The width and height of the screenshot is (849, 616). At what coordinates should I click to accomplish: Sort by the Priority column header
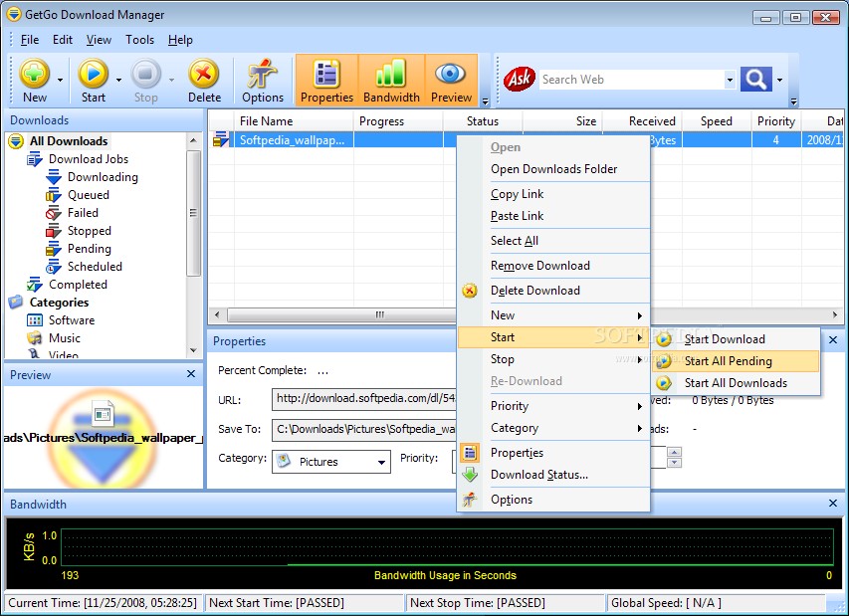point(776,121)
